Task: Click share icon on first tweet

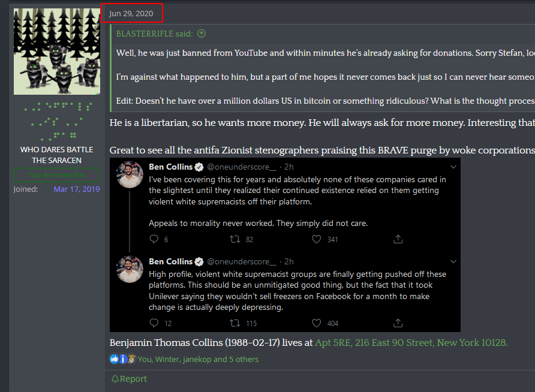Action: [x=398, y=239]
